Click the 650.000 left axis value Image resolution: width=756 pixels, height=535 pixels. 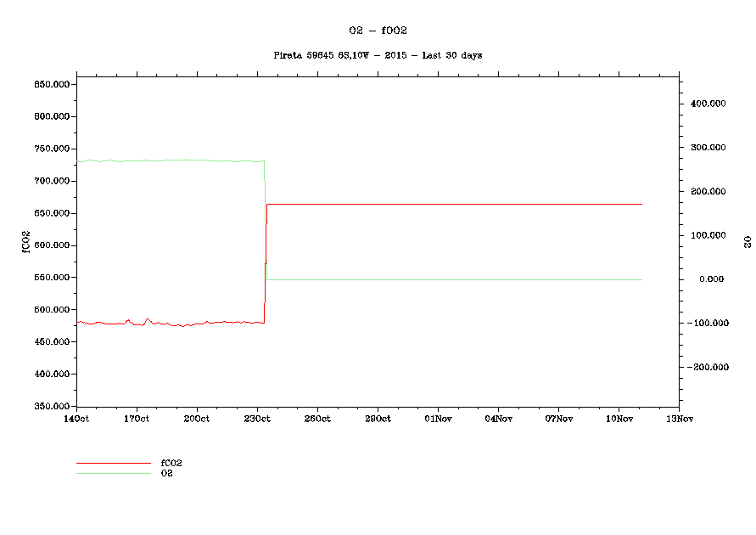click(x=52, y=213)
